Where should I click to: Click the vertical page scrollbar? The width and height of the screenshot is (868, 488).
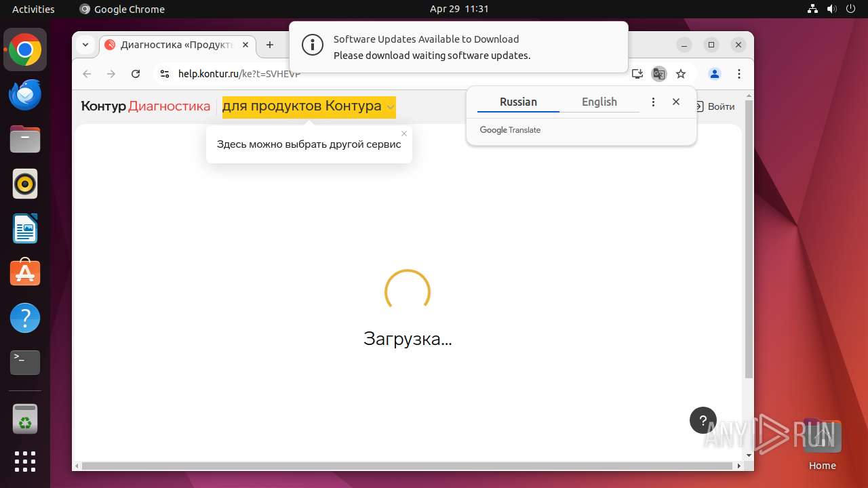(x=749, y=239)
